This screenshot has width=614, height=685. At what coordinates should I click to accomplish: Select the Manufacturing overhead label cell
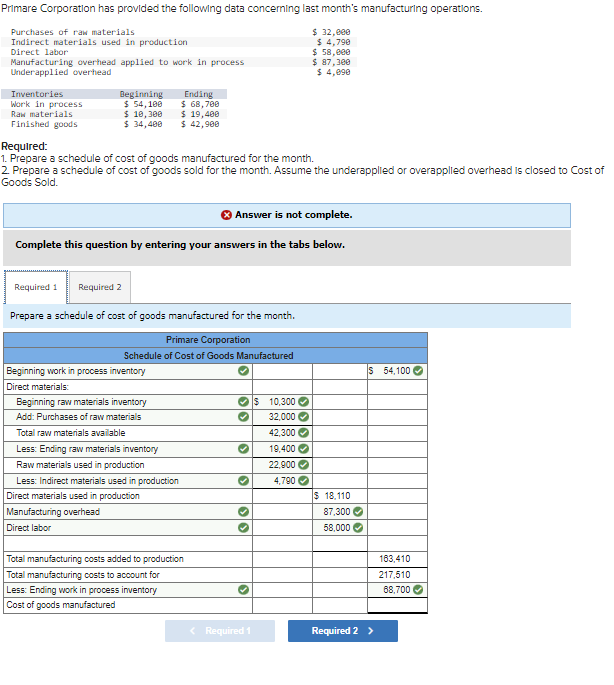pyautogui.click(x=128, y=512)
